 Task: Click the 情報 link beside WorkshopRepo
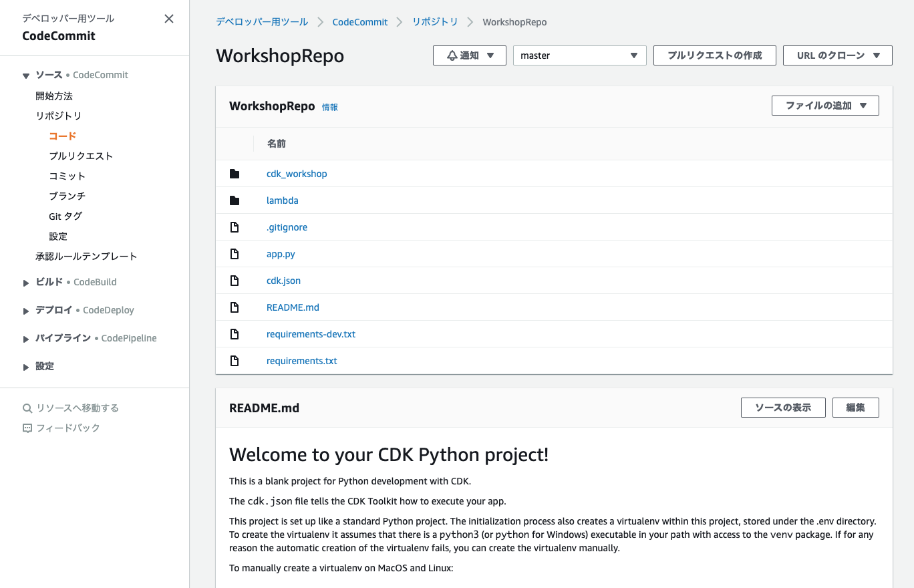[330, 107]
